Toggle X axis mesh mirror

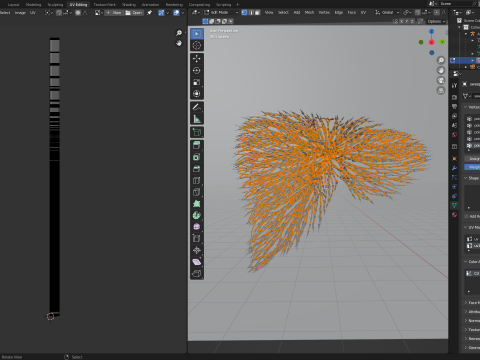click(402, 21)
